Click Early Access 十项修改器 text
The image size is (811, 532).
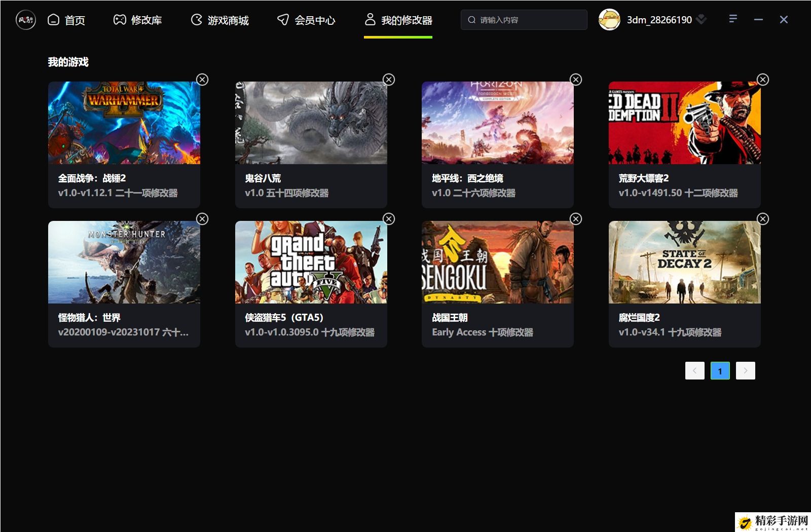483,332
